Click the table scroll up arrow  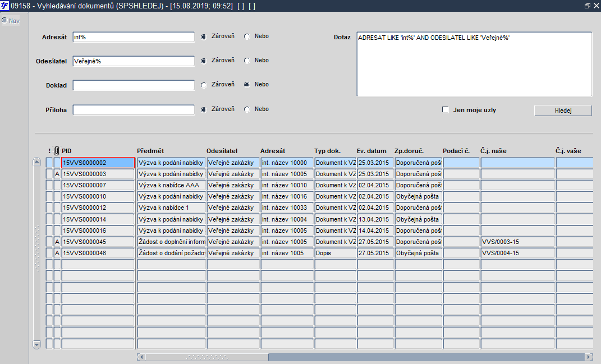click(37, 162)
